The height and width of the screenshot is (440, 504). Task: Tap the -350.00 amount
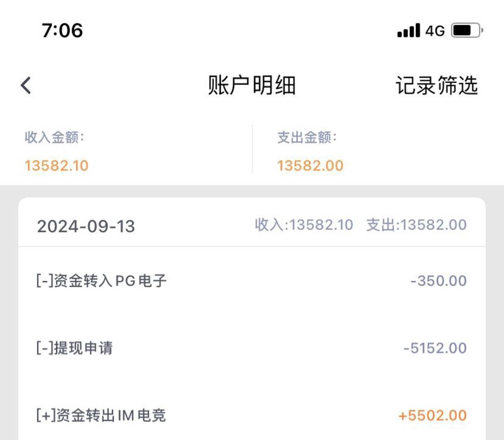(x=438, y=281)
